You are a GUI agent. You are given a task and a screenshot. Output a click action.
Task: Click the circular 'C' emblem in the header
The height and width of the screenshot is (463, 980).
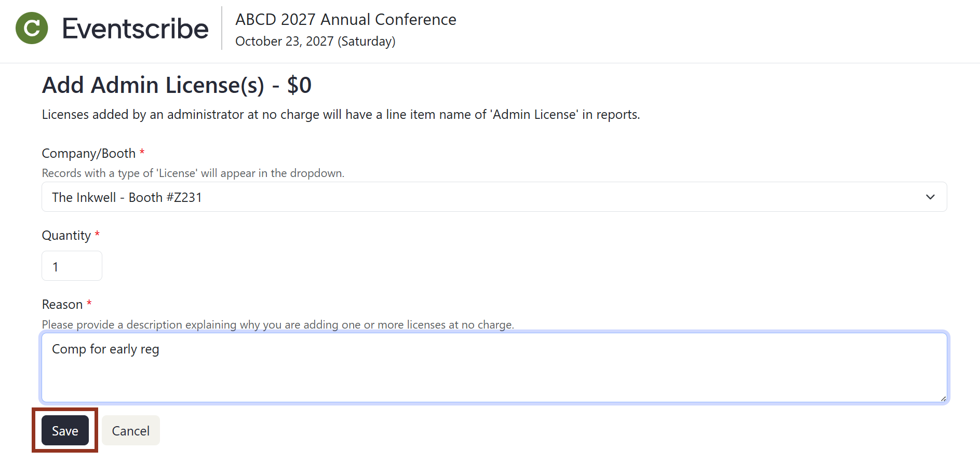point(31,28)
